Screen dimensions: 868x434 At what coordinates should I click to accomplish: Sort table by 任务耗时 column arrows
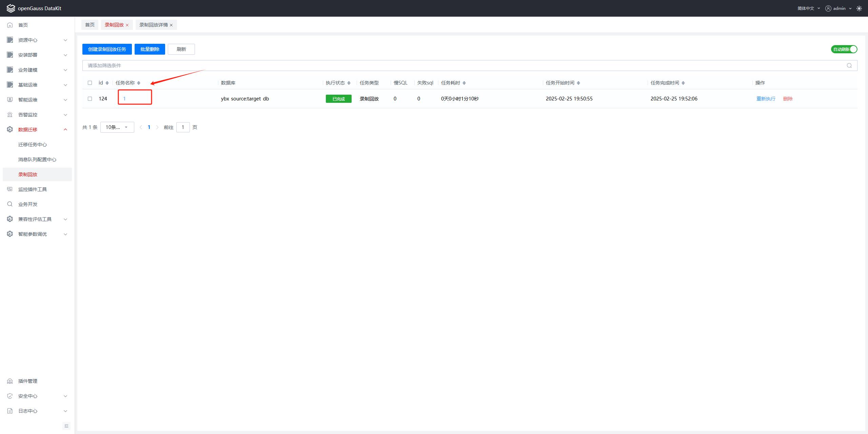(464, 83)
